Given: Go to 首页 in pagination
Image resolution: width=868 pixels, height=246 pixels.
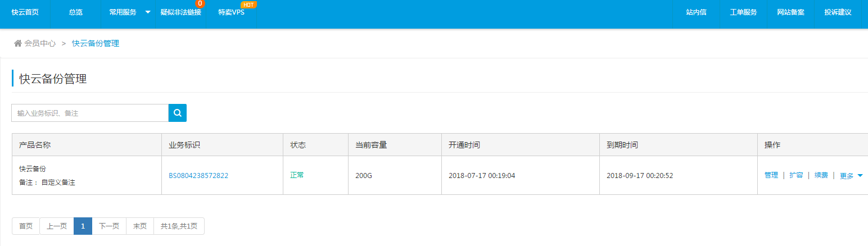Looking at the screenshot, I should pyautogui.click(x=26, y=226).
